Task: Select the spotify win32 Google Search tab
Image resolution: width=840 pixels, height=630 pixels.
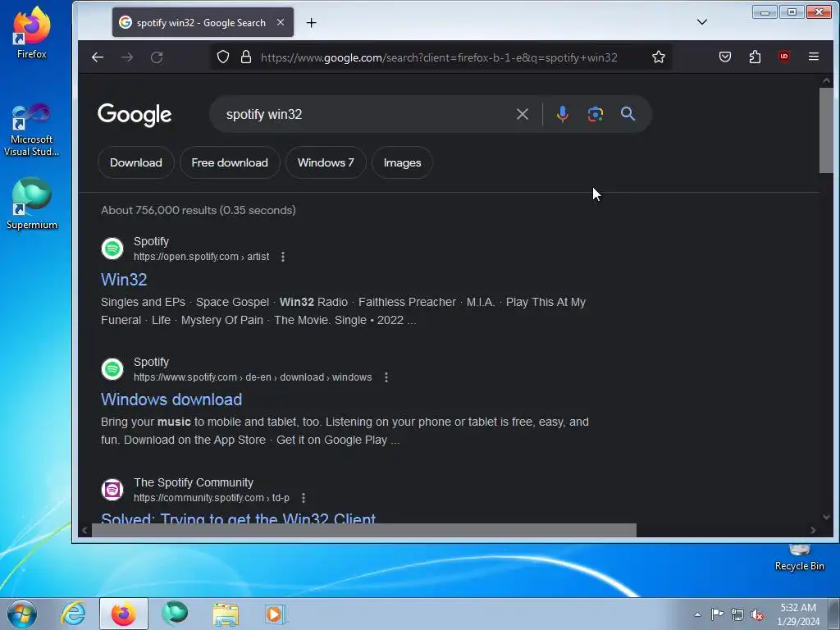Action: click(203, 22)
